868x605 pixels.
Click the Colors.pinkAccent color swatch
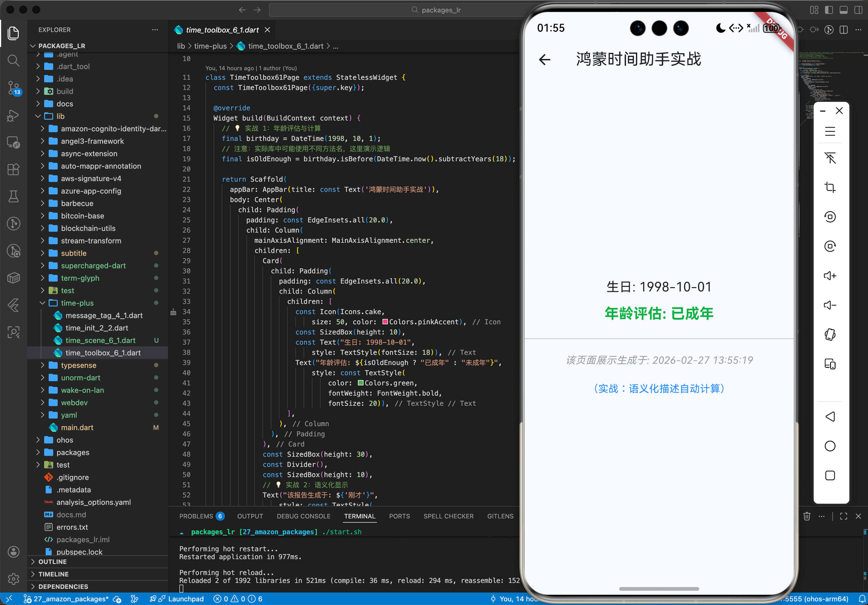coord(385,322)
